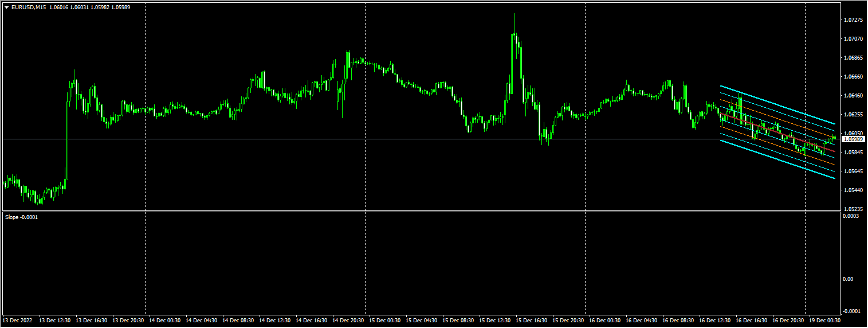Click the 14 Dec 12:30 time label
The image size is (868, 328).
275,321
